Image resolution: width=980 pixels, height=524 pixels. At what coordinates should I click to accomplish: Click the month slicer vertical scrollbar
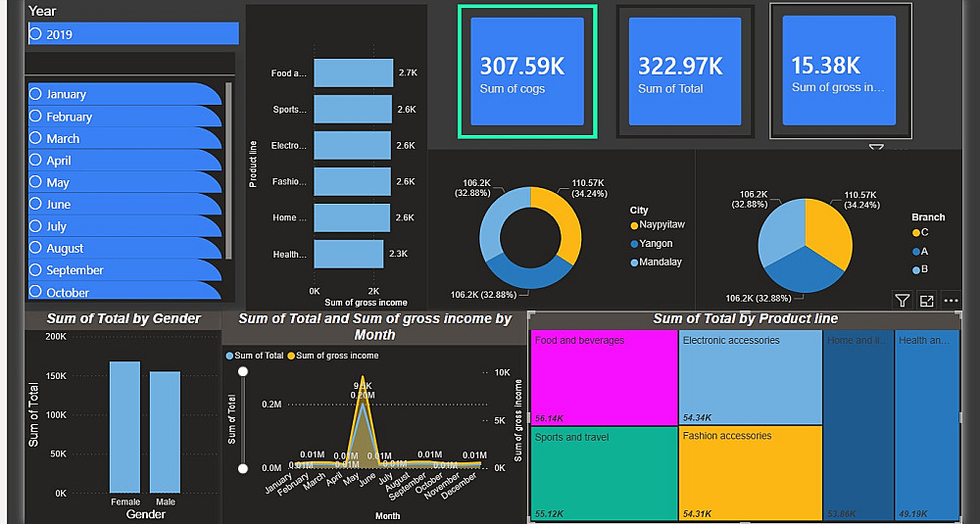pyautogui.click(x=228, y=169)
